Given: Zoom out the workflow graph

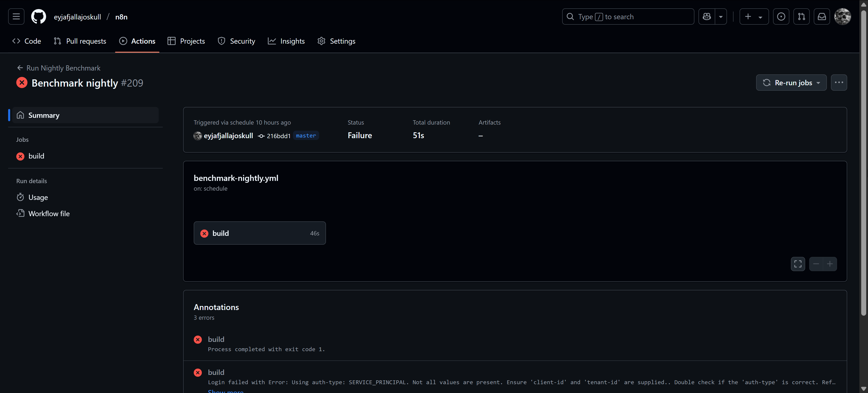Looking at the screenshot, I should point(816,264).
